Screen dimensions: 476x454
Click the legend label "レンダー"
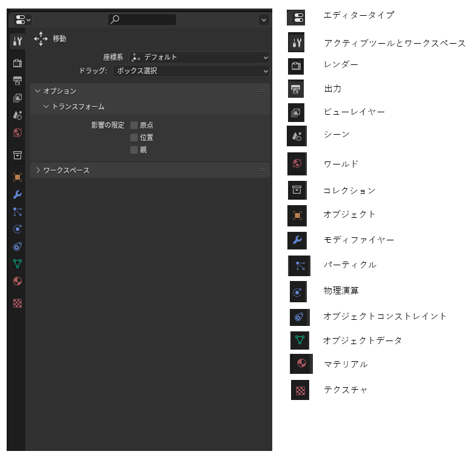[341, 64]
